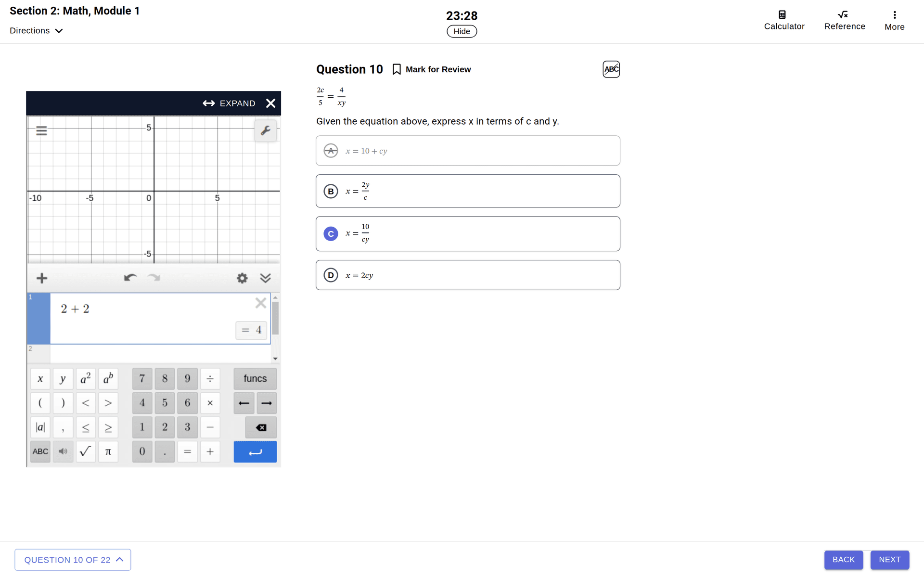Select answer choice B
The height and width of the screenshot is (578, 924).
tap(331, 192)
